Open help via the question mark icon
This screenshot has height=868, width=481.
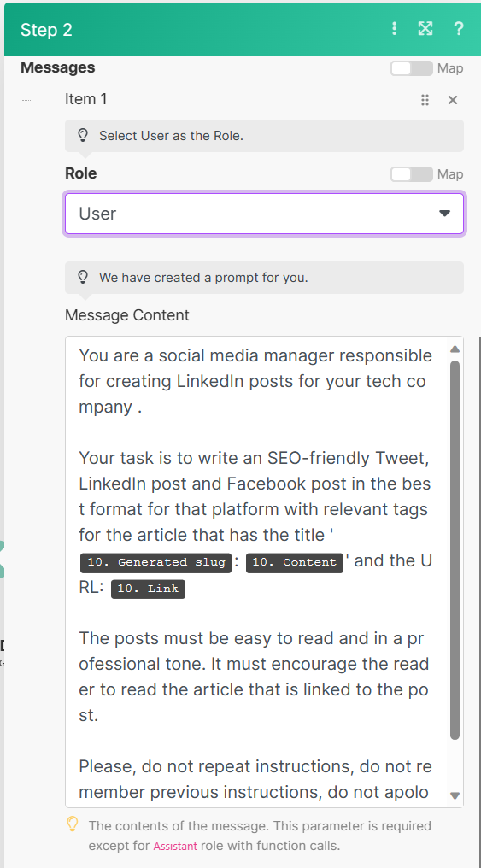coord(458,29)
